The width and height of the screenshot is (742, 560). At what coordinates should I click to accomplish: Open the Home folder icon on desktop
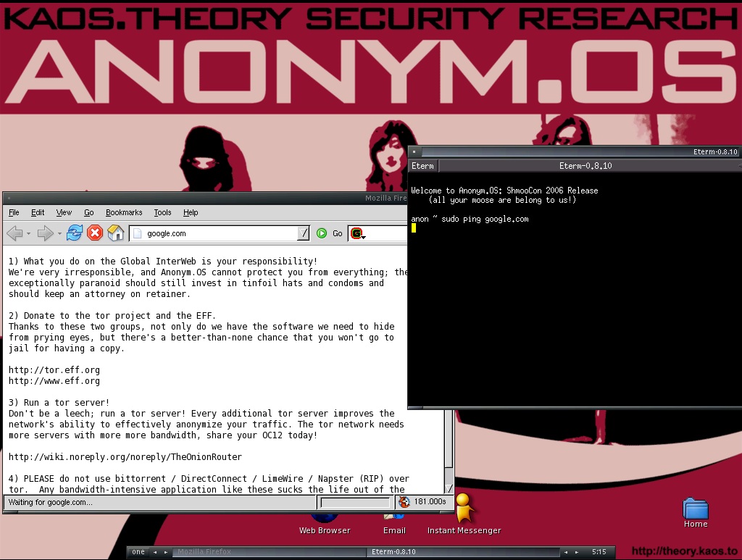point(696,513)
